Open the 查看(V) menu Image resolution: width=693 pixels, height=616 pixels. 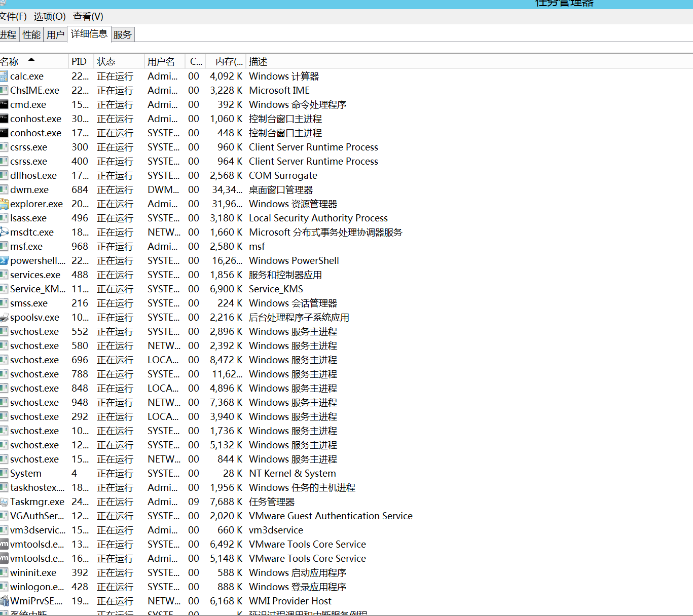coord(88,17)
